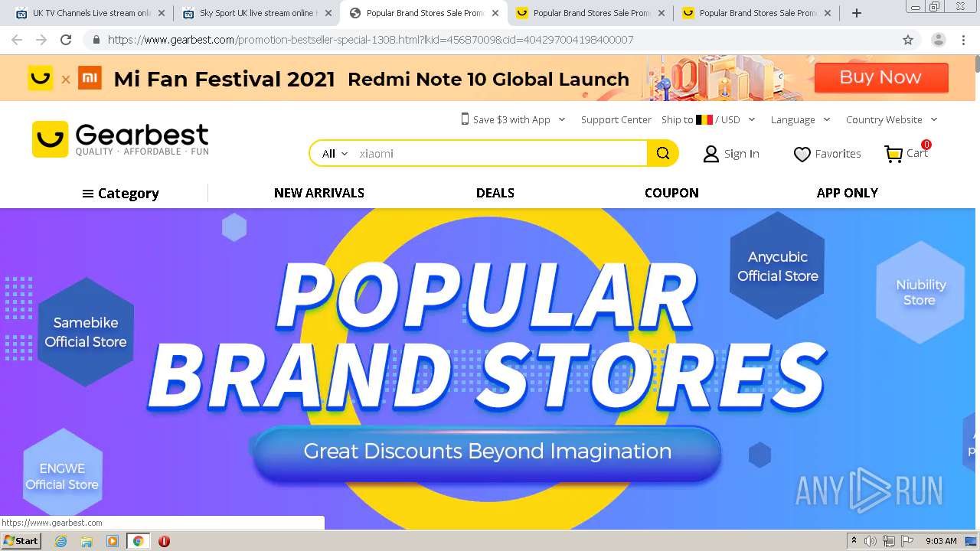Open DEALS menu item
Image resolution: width=980 pixels, height=551 pixels.
(495, 193)
